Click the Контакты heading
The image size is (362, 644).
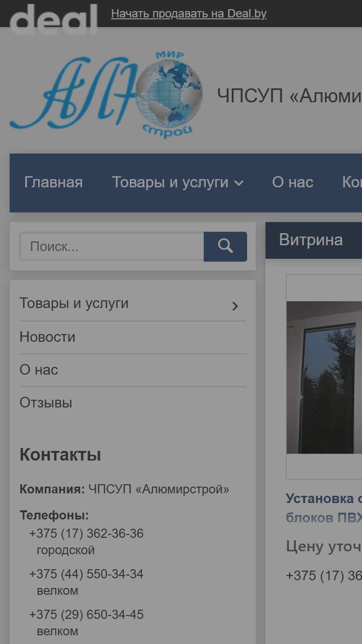60,455
